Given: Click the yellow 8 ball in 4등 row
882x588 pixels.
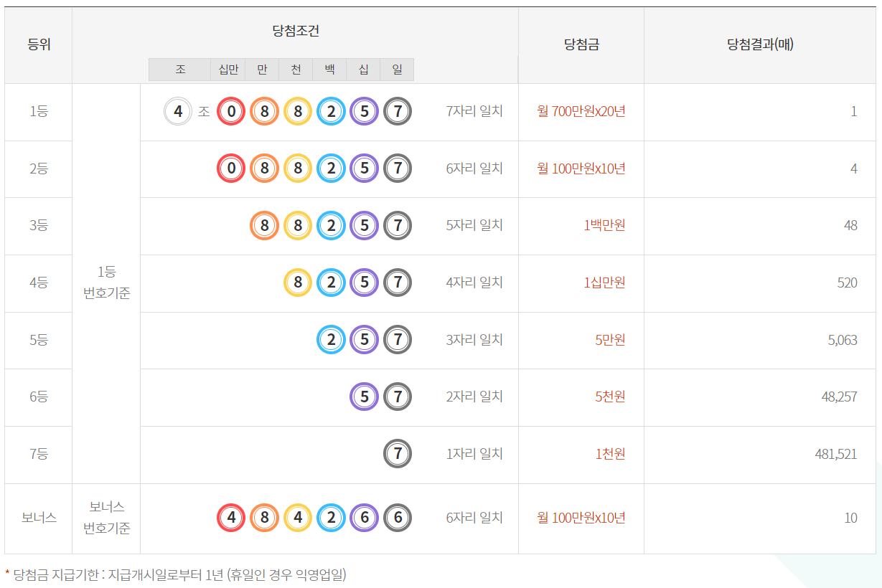Looking at the screenshot, I should [x=298, y=283].
